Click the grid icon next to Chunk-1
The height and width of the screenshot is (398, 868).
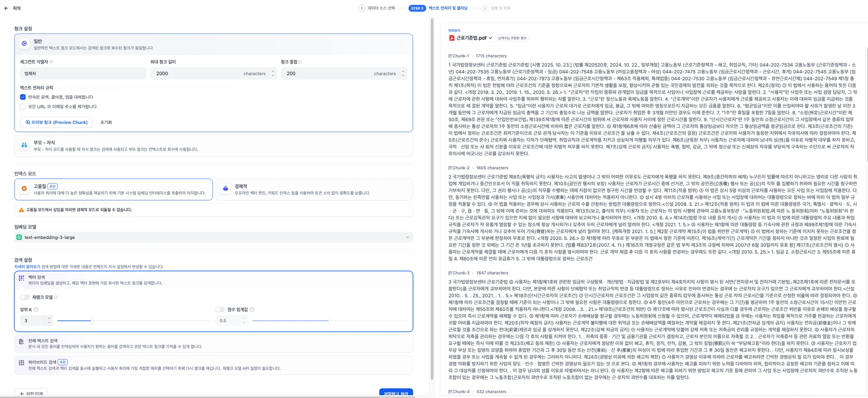tap(450, 56)
